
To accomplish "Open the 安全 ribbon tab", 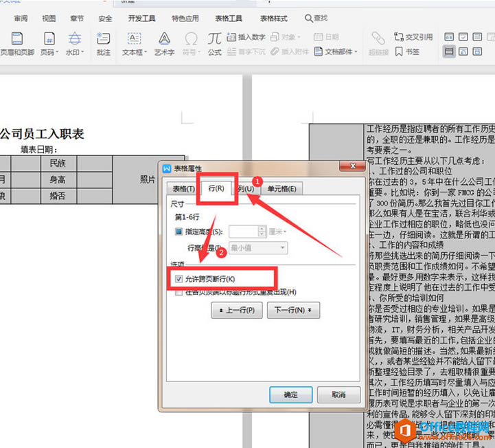I will click(x=105, y=19).
